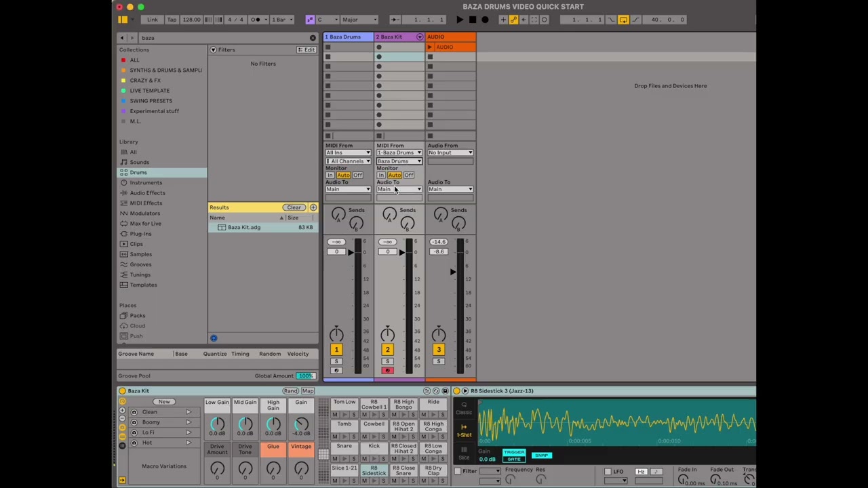The width and height of the screenshot is (868, 488).
Task: Launch the Boomy macro variation
Action: click(x=189, y=422)
